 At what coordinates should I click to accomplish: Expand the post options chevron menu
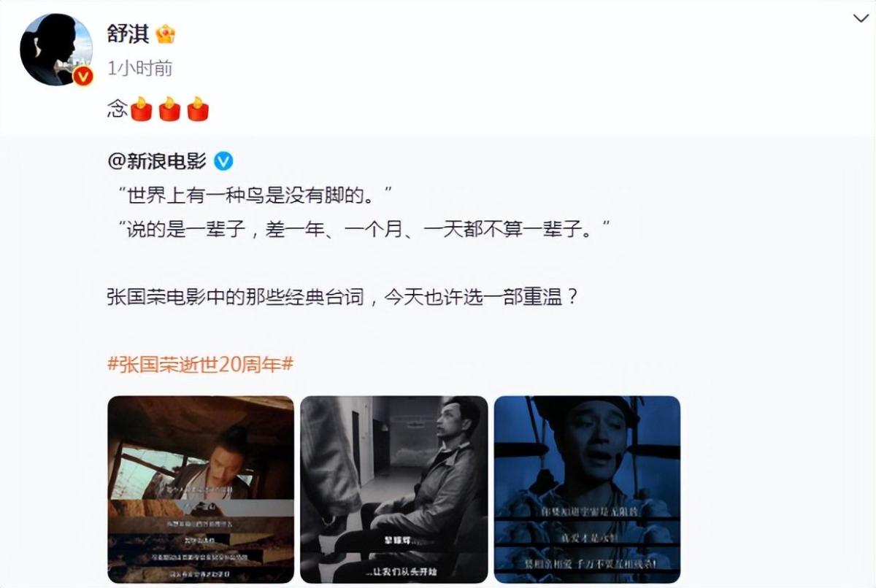[861, 19]
